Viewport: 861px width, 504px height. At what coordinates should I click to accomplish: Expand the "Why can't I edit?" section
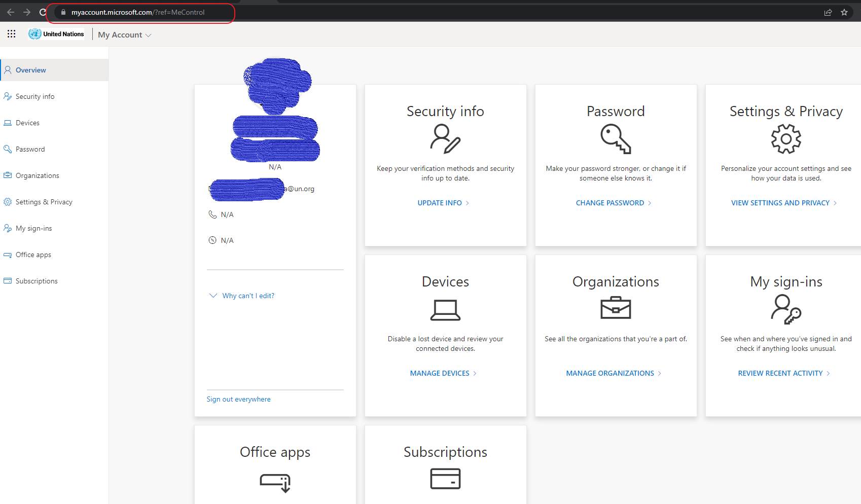[242, 296]
